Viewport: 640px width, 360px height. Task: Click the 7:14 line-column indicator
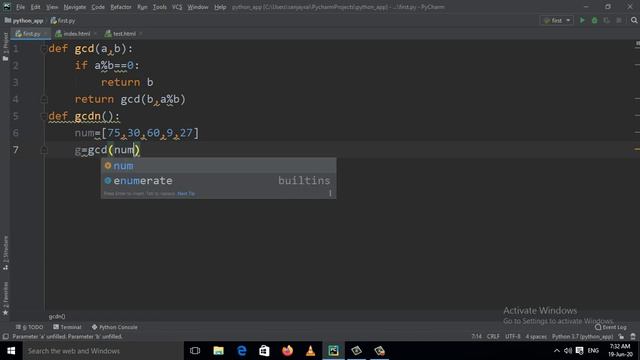[476, 337]
